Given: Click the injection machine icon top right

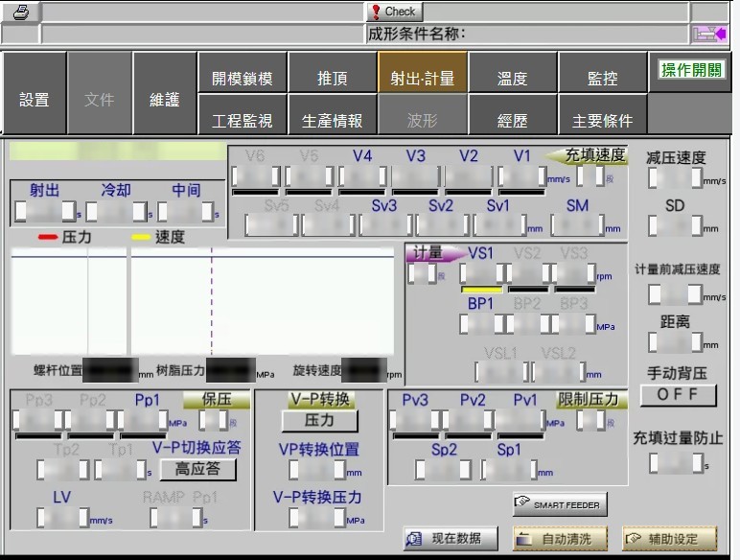Looking at the screenshot, I should pyautogui.click(x=709, y=34).
